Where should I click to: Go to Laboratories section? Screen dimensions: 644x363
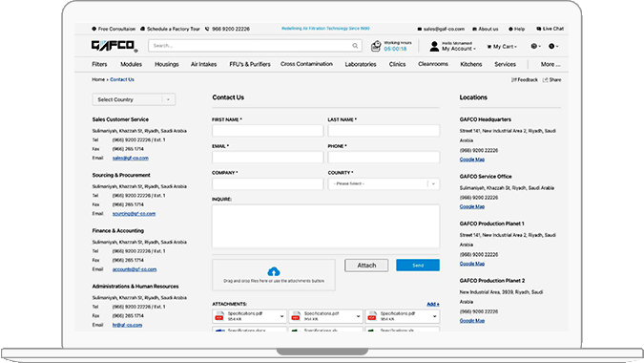pos(361,64)
